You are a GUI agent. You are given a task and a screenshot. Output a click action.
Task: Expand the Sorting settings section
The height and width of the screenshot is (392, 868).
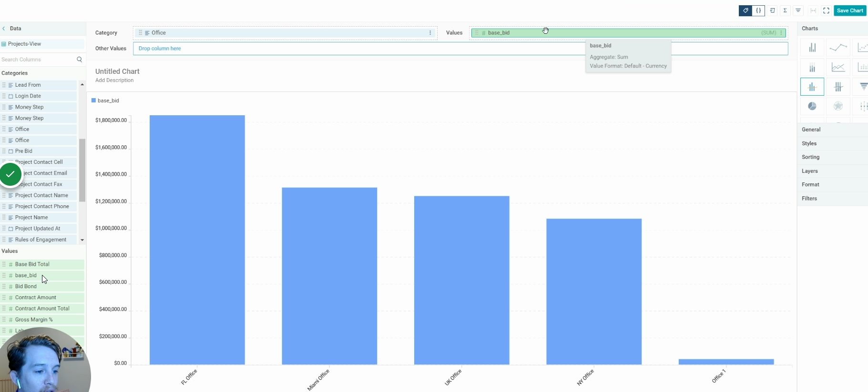tap(832, 157)
